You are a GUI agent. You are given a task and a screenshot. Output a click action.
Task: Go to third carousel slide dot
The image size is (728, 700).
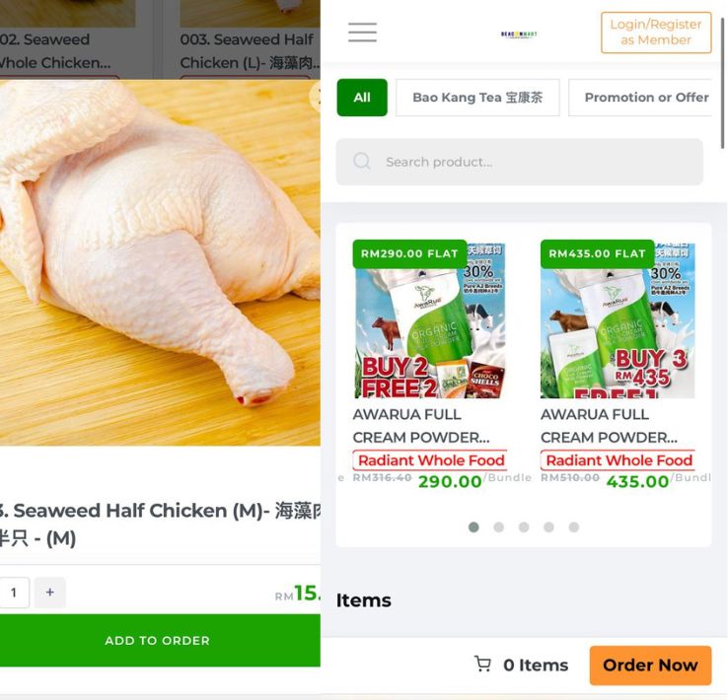pos(524,527)
